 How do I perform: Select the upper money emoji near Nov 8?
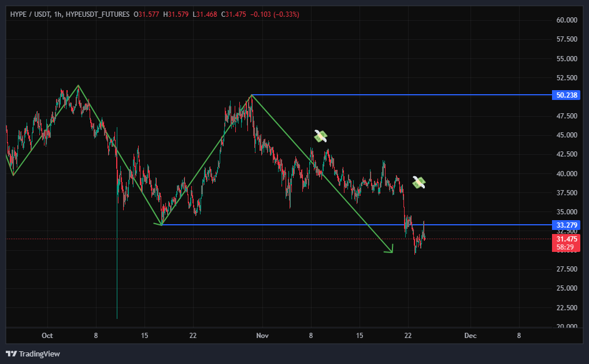point(320,136)
